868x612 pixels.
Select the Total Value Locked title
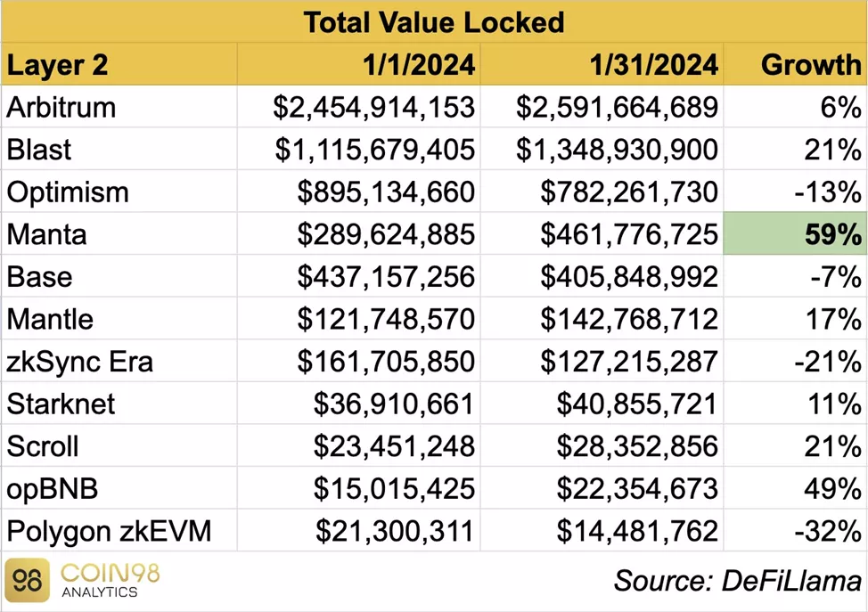434,21
